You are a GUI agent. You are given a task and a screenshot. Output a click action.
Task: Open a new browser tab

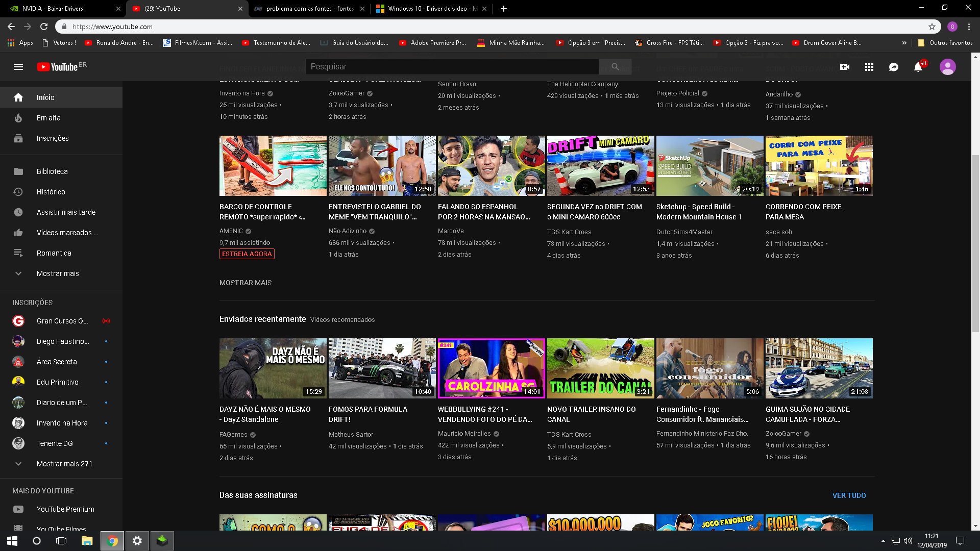coord(503,9)
